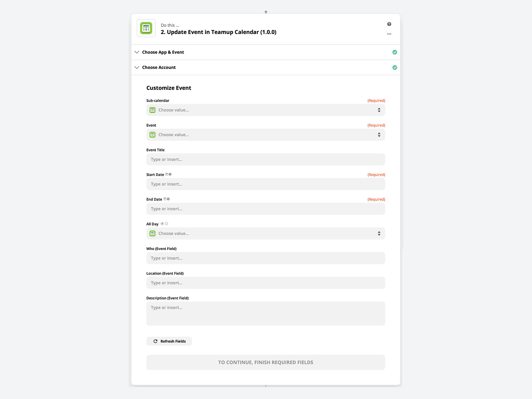Click the Start Date input field
Viewport: 532px width, 399px height.
coord(266,184)
